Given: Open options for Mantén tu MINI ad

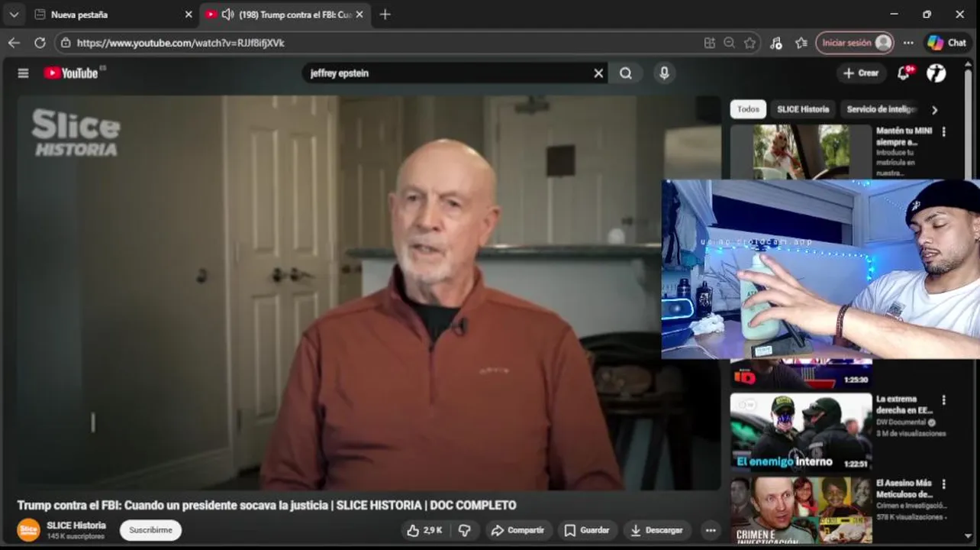Looking at the screenshot, I should [944, 131].
